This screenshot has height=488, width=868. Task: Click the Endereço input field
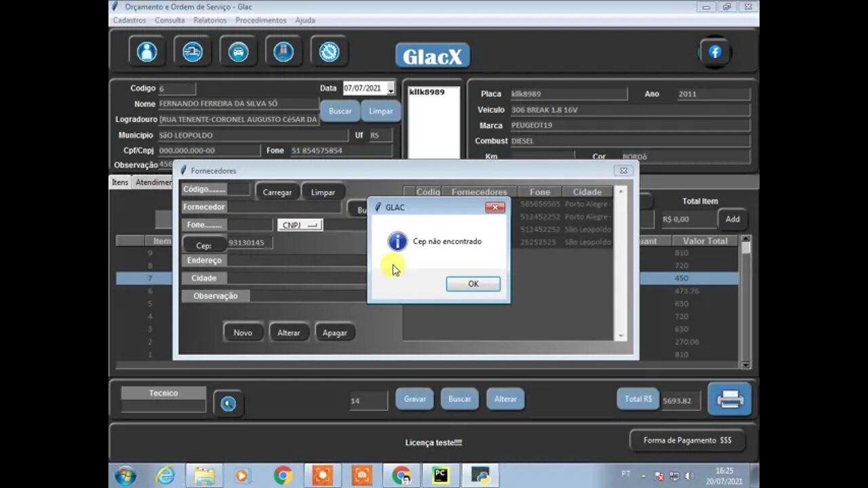point(297,260)
